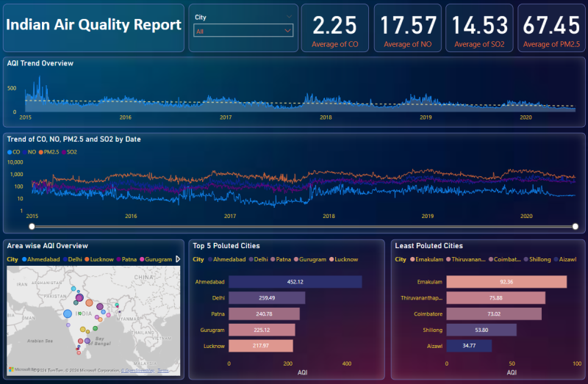The image size is (588, 384).
Task: Click the Average of PM2.5 card
Action: coord(552,29)
